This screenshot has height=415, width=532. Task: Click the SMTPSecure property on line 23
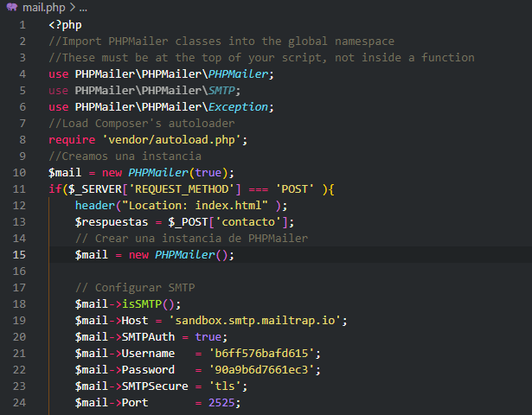click(155, 386)
